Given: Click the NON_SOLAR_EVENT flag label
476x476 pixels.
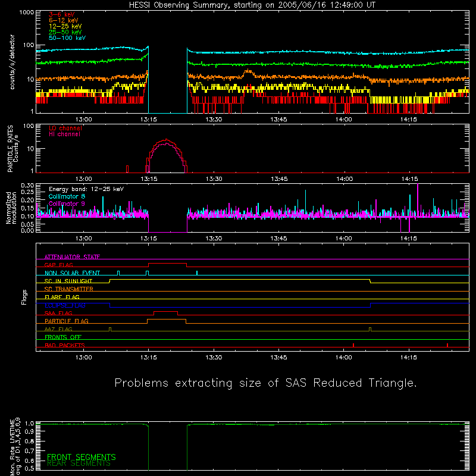Looking at the screenshot, I should pos(72,273).
